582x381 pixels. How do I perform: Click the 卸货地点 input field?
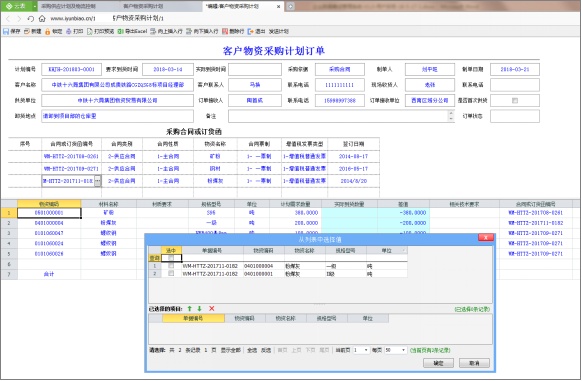[117, 116]
